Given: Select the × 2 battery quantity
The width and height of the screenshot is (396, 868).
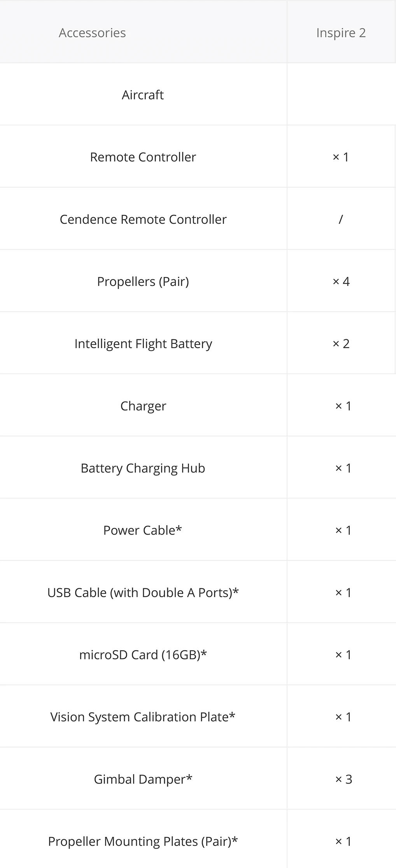Looking at the screenshot, I should click(x=341, y=344).
